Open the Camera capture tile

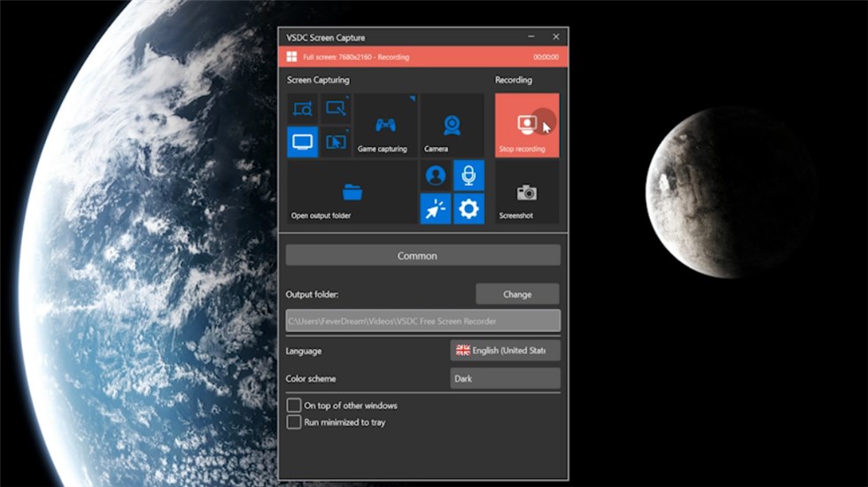point(452,125)
